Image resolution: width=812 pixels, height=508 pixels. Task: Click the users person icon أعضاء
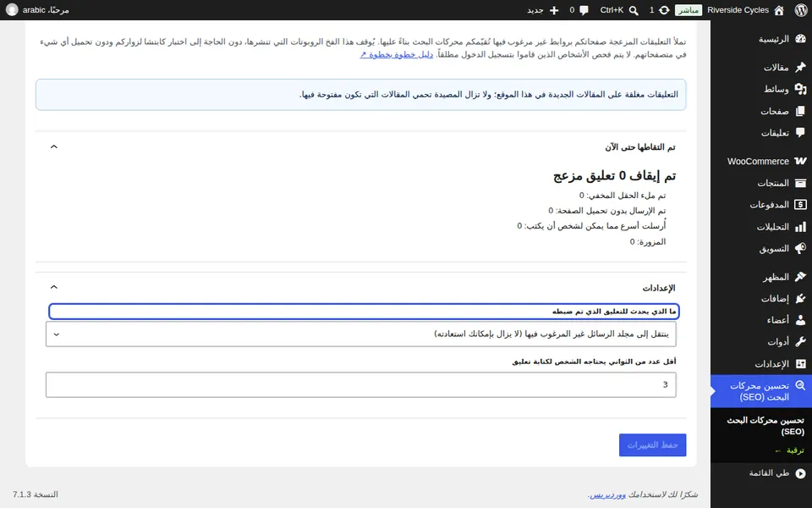(x=801, y=320)
